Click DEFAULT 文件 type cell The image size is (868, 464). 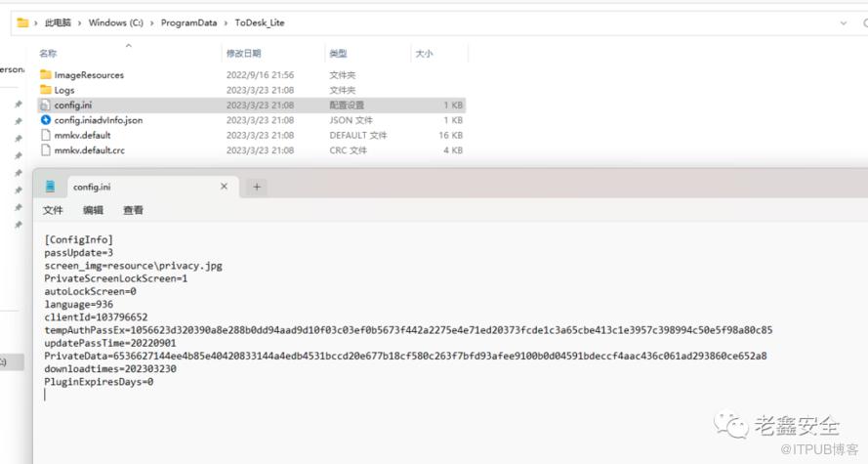[358, 135]
